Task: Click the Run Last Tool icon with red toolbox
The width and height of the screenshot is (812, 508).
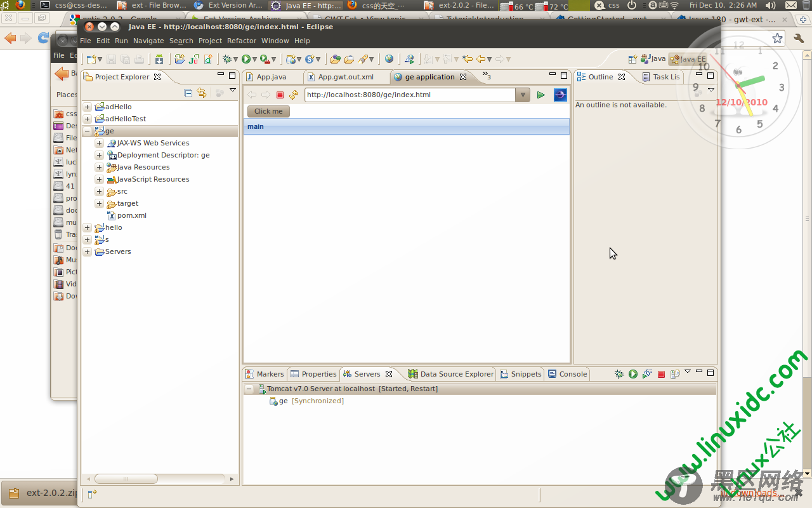Action: 265,59
